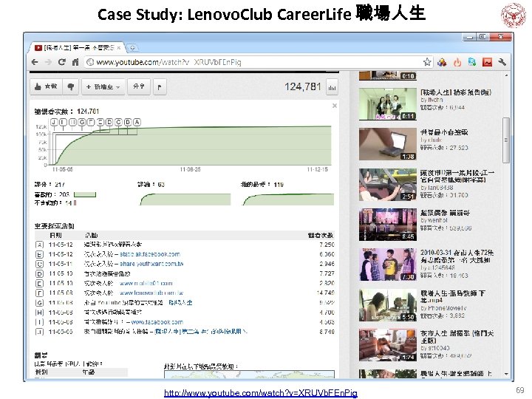Open the share.youthwant.com.tw referrer link
This screenshot has height=399, width=532.
[151, 264]
